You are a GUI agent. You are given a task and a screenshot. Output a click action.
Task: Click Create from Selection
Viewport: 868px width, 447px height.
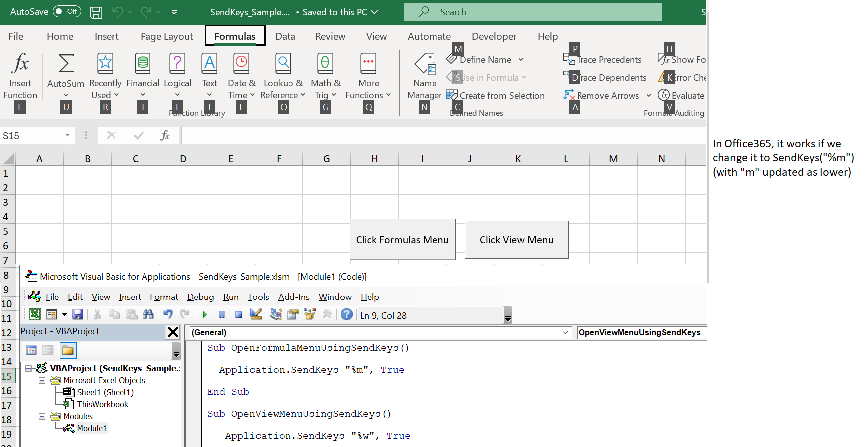tap(495, 95)
